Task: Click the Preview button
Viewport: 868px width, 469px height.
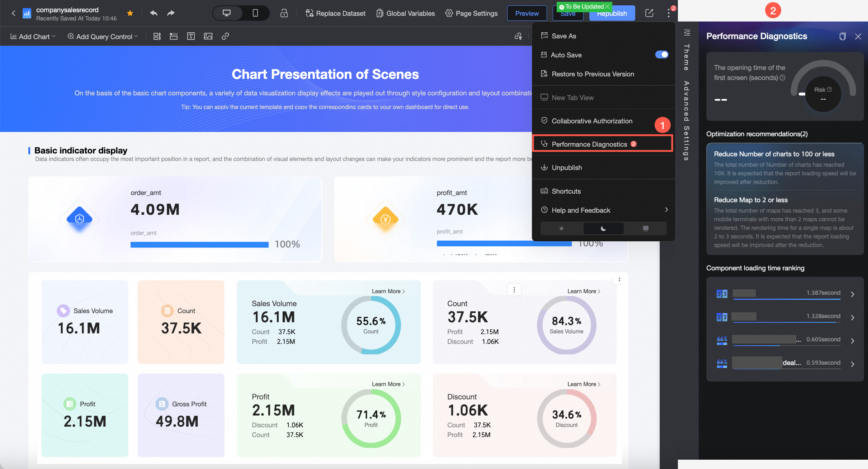Action: (527, 13)
